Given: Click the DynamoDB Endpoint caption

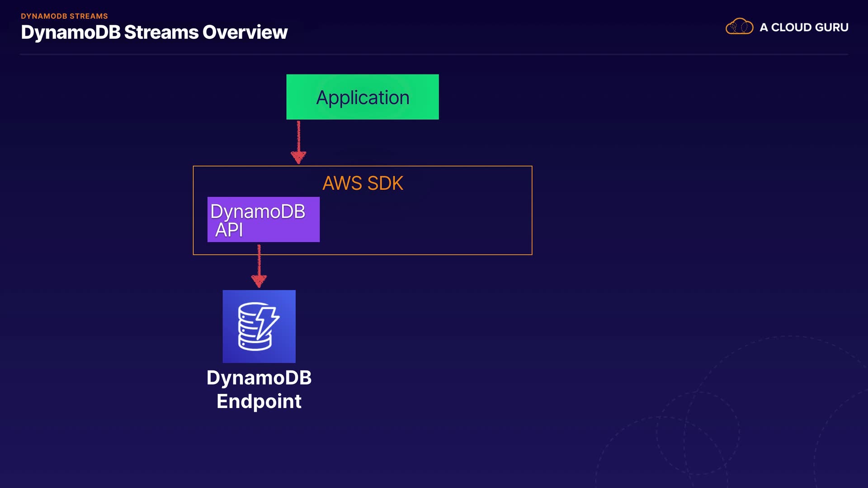Looking at the screenshot, I should [259, 389].
